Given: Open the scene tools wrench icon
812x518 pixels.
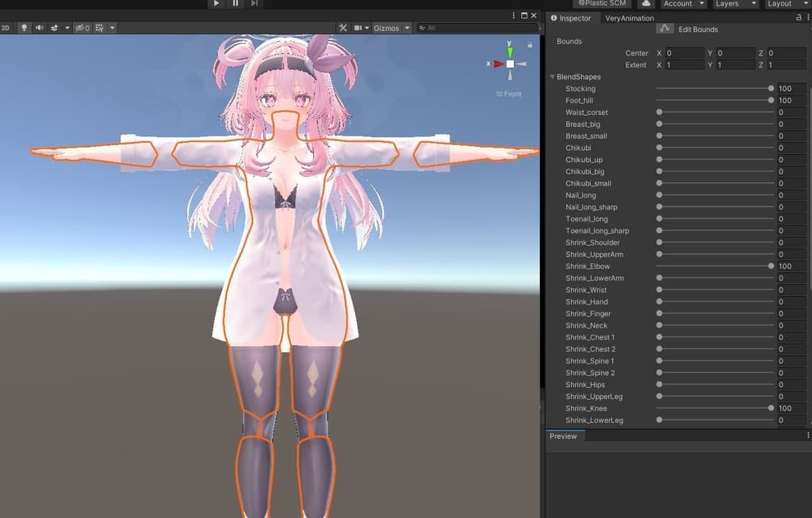Looking at the screenshot, I should tap(343, 28).
